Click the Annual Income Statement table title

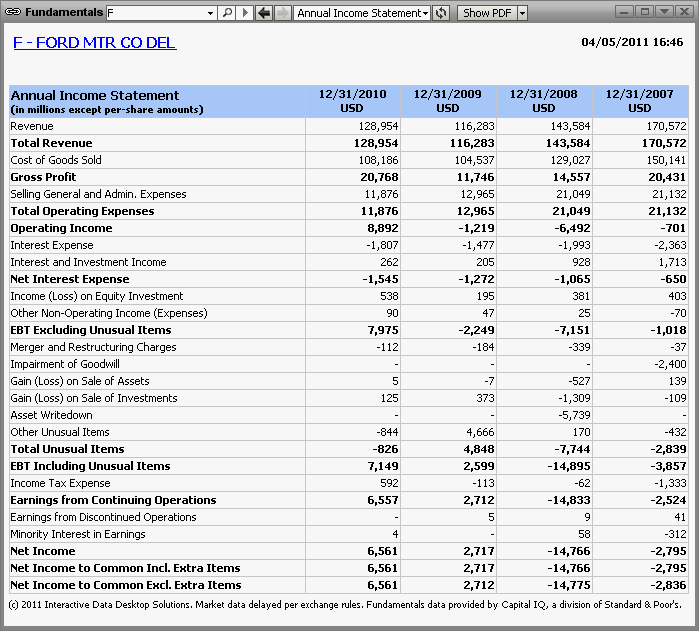pyautogui.click(x=95, y=95)
